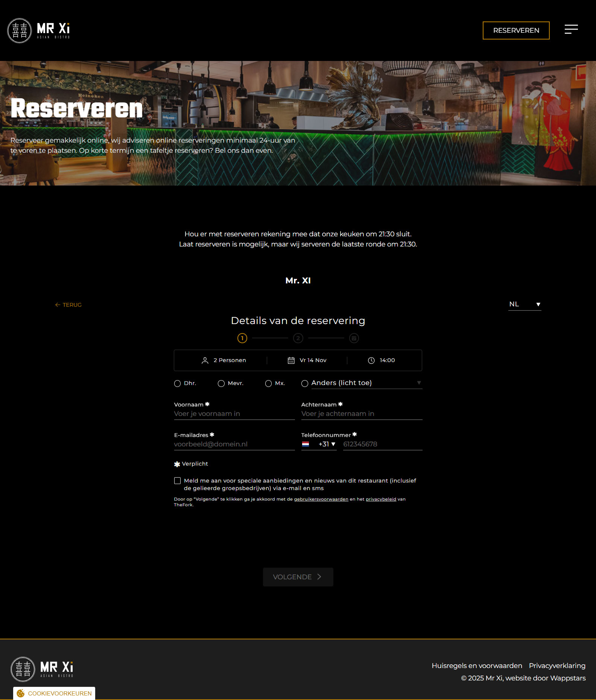Click the Mr Xi logo in header
This screenshot has height=700, width=596.
pos(39,30)
